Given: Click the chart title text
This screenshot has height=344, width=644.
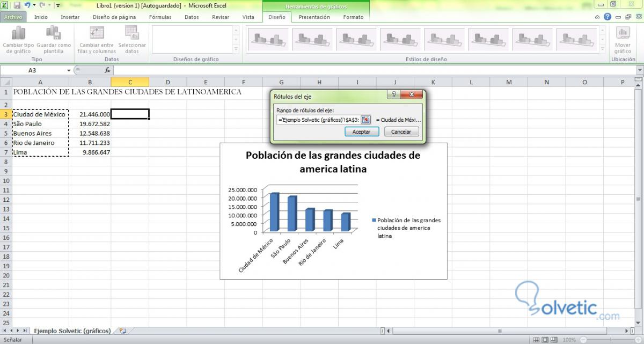Looking at the screenshot, I should click(x=333, y=162).
